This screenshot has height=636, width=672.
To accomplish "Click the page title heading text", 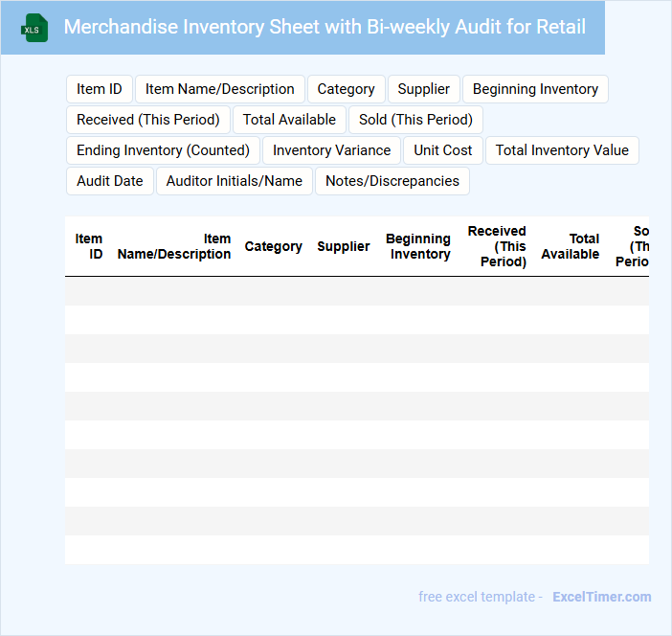I will [x=325, y=27].
